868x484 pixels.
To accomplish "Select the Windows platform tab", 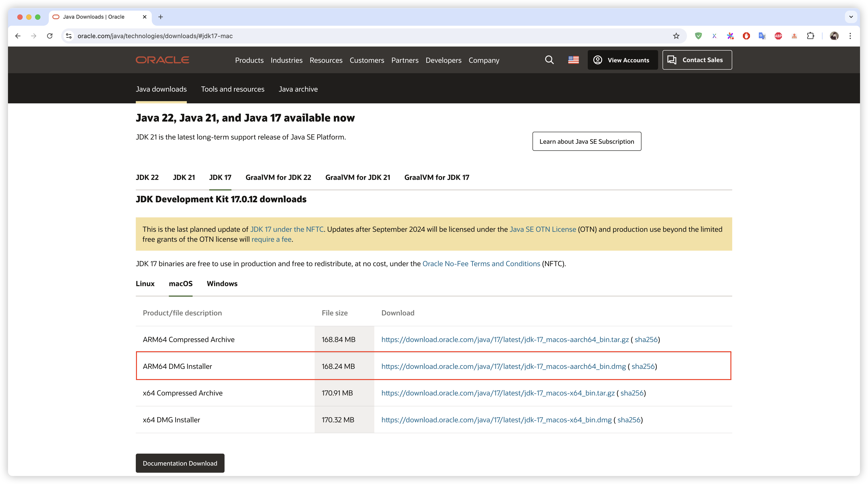I will [x=222, y=284].
